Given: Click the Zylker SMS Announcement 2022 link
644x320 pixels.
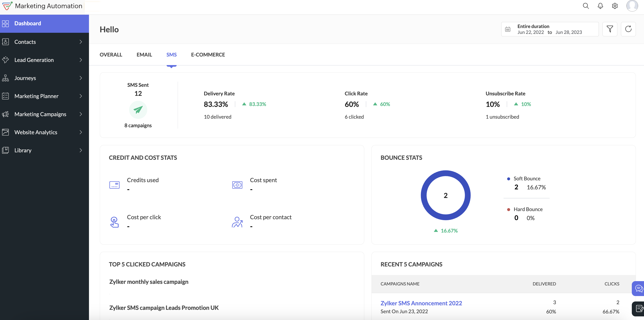Looking at the screenshot, I should point(421,303).
